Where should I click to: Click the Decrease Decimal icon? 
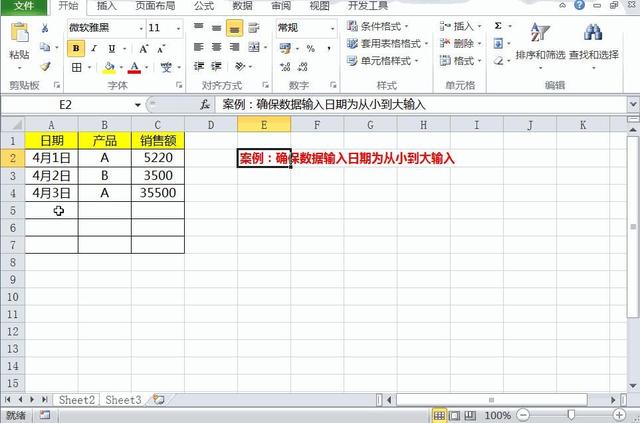303,67
